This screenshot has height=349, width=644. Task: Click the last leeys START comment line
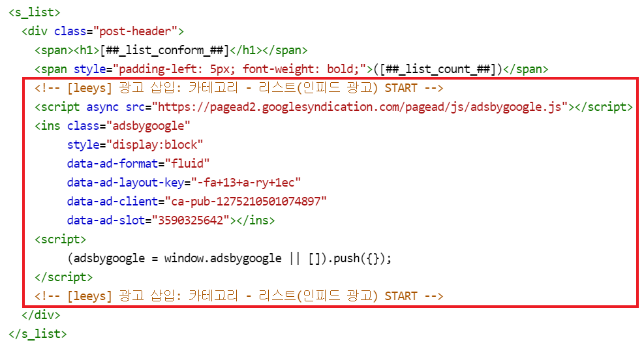[x=239, y=296]
